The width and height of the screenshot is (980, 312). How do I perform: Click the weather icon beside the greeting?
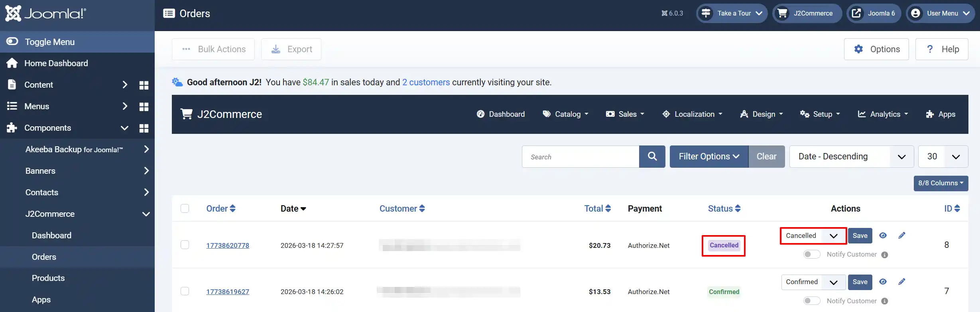coord(177,82)
